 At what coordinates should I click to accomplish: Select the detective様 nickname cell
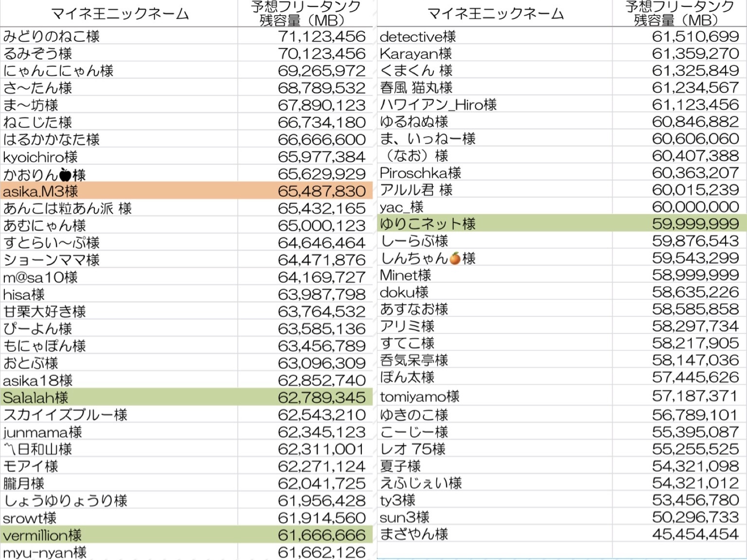(x=417, y=36)
